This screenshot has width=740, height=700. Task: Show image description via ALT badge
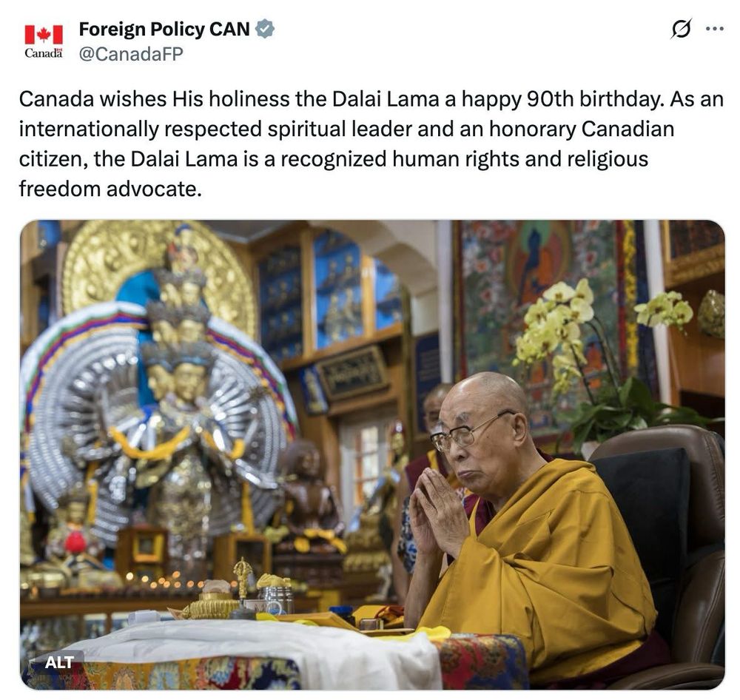59,662
